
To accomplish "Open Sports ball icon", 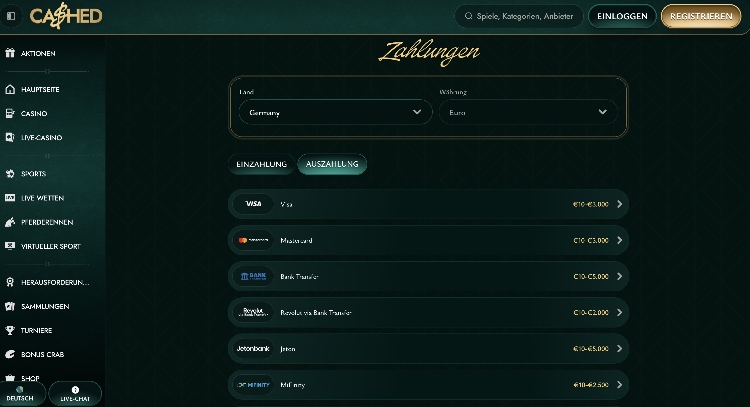I will [x=10, y=174].
